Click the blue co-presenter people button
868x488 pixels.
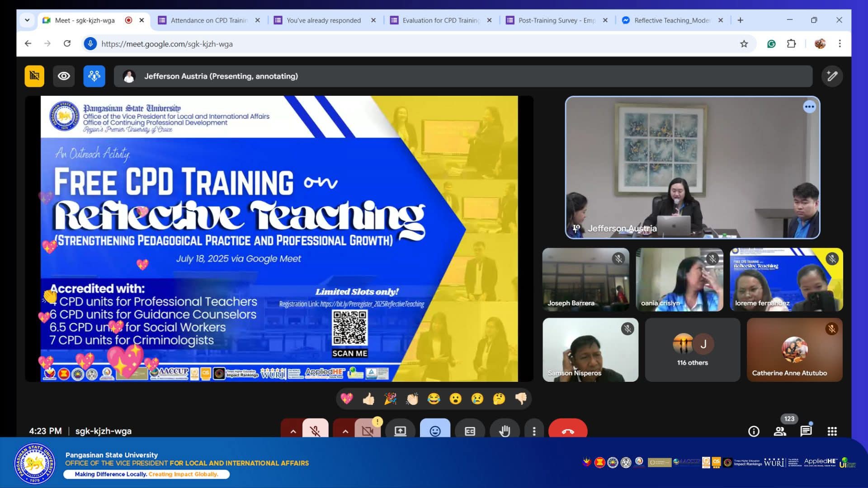pos(94,76)
